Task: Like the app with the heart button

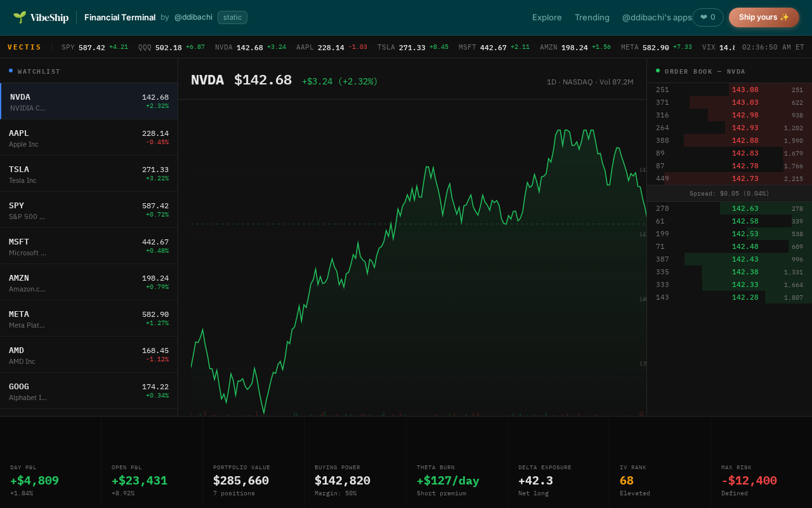Action: coord(708,17)
